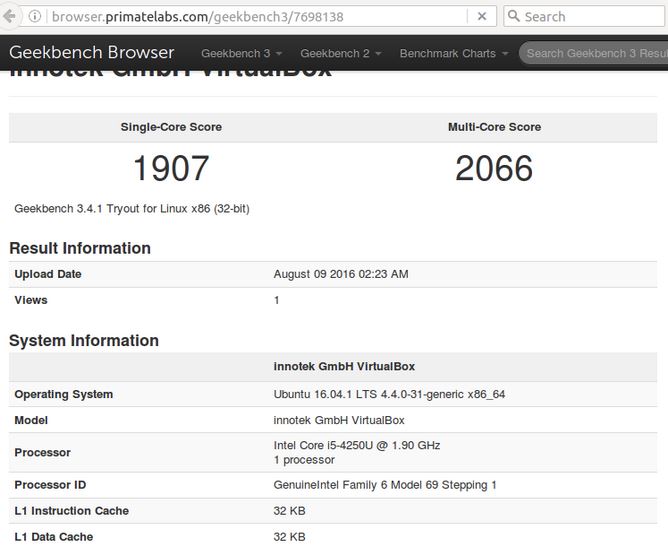
Task: Select the multi-core score value 2066
Action: 494,168
